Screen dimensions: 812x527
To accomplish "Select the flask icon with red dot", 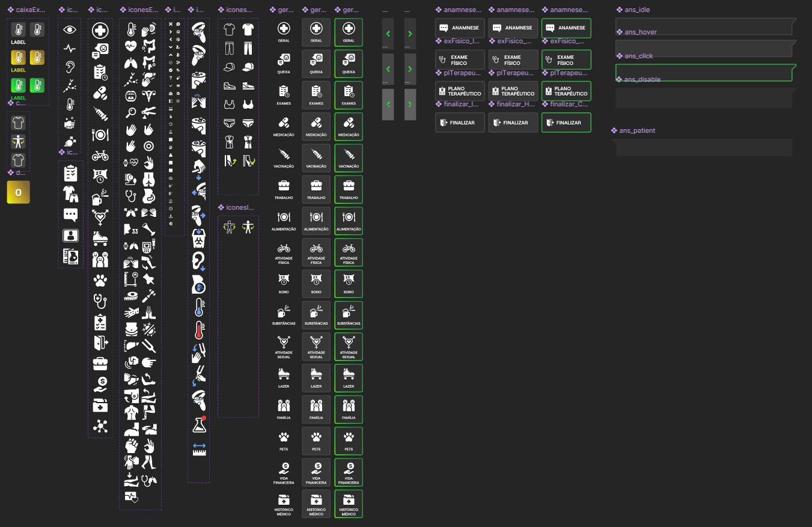I will coord(199,424).
